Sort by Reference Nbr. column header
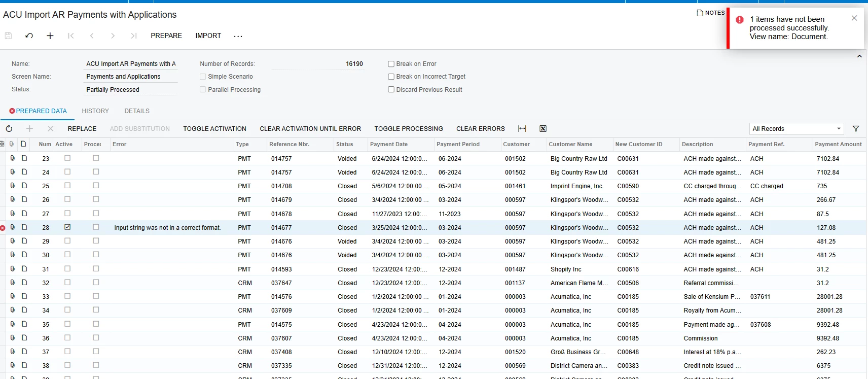This screenshot has width=868, height=379. (x=290, y=144)
